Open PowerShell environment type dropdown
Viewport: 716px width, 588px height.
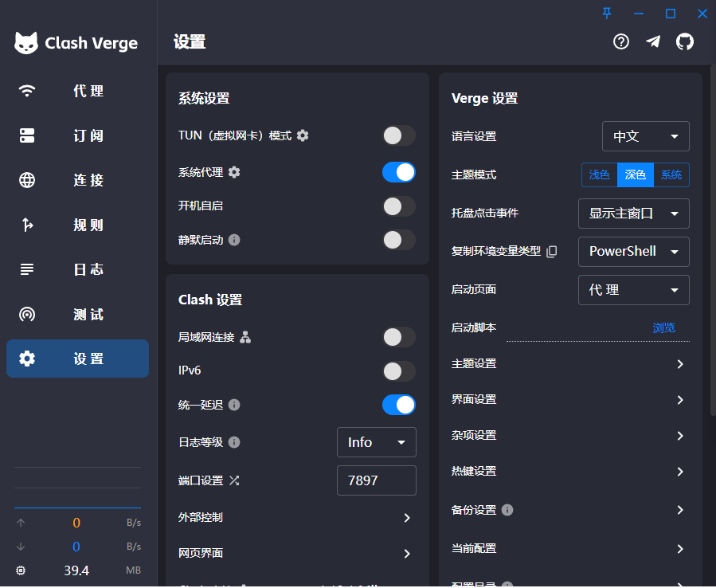(634, 252)
